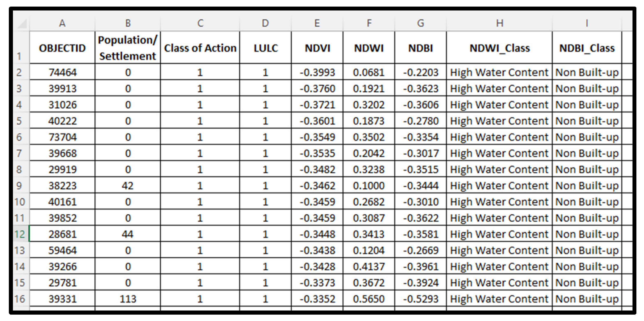
Task: Select the column A header
Action: coord(62,23)
